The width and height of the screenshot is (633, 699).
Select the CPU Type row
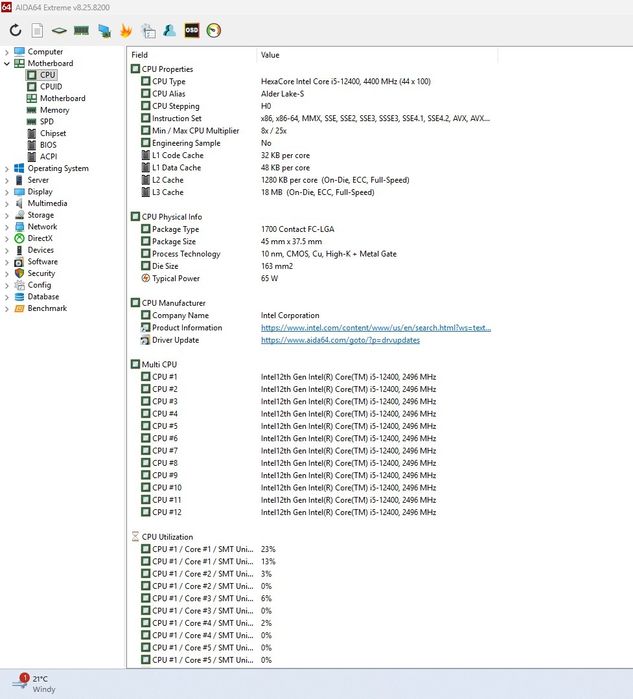(x=312, y=81)
